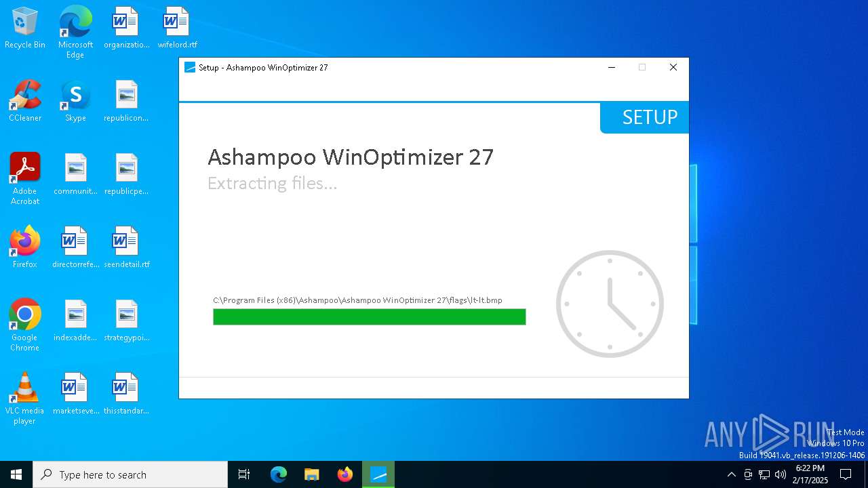Image resolution: width=868 pixels, height=488 pixels.
Task: Select the wifelord.rtf desktop file
Action: [177, 28]
